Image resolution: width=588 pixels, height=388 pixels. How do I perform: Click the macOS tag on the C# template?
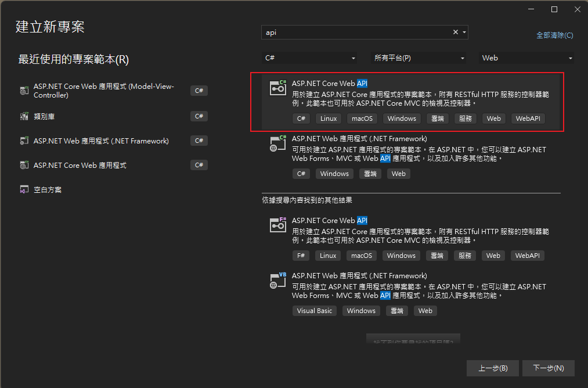362,118
